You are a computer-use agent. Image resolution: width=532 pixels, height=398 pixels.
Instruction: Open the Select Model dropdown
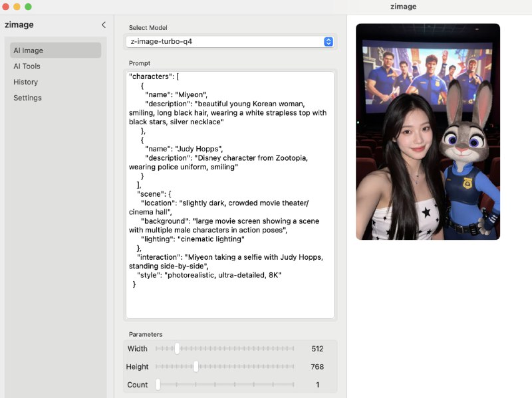pos(229,41)
